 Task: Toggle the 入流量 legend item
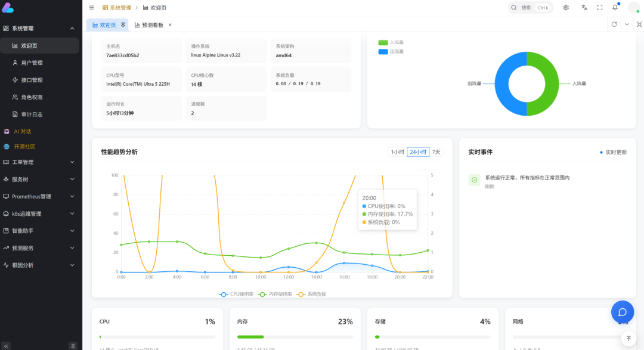tap(391, 42)
